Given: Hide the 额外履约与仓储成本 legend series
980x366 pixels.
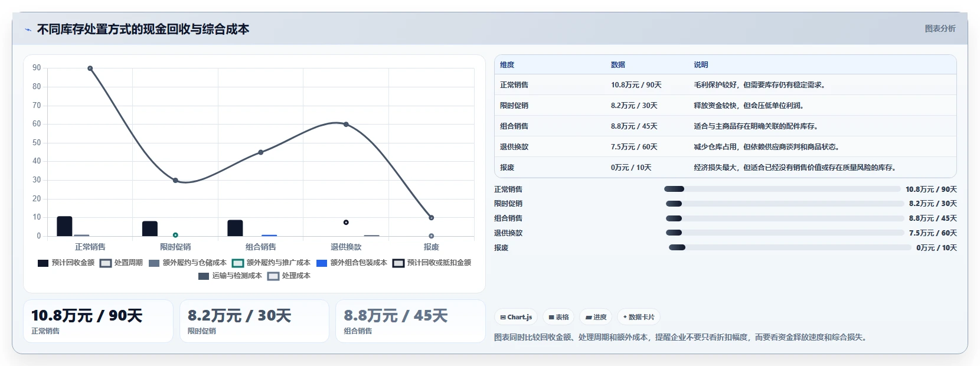Looking at the screenshot, I should tap(188, 263).
